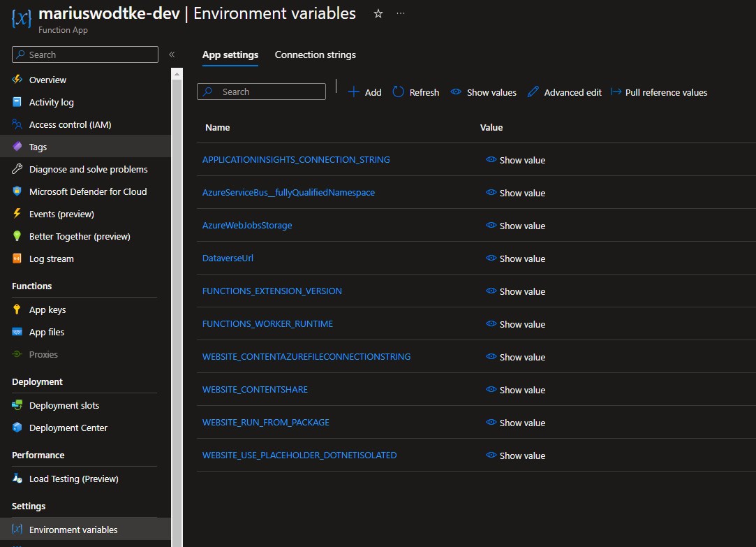This screenshot has height=547, width=756.
Task: Click the Load Testing flask icon
Action: point(17,479)
